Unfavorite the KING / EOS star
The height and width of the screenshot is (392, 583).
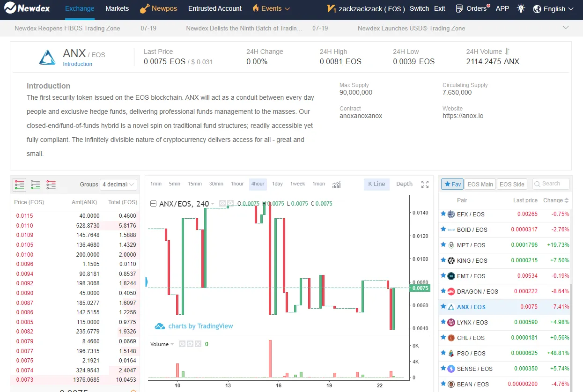coord(443,260)
